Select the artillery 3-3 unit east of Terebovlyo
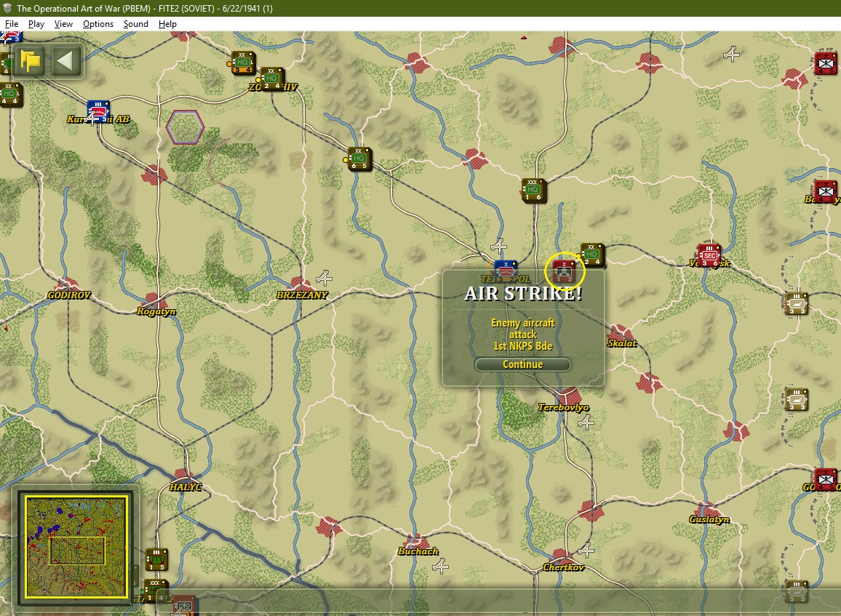The height and width of the screenshot is (616, 841). click(x=797, y=399)
